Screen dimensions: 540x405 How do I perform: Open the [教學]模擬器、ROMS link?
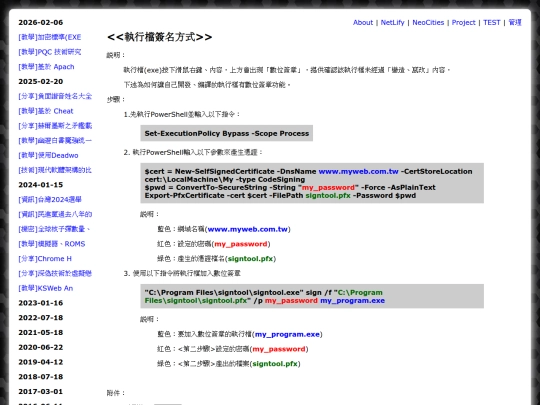[x=52, y=244]
